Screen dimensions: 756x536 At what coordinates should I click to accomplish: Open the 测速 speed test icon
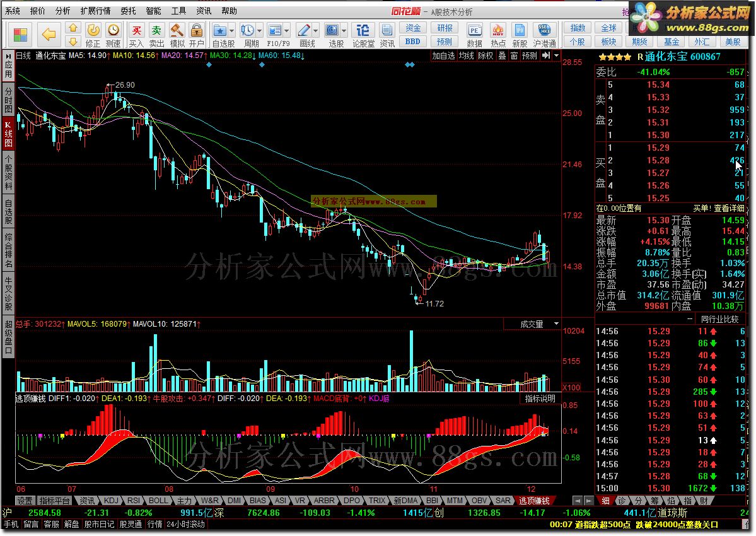(113, 35)
